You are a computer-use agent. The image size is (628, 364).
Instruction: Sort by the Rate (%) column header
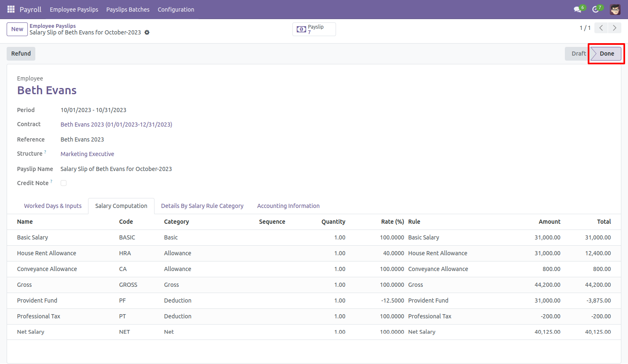click(392, 222)
